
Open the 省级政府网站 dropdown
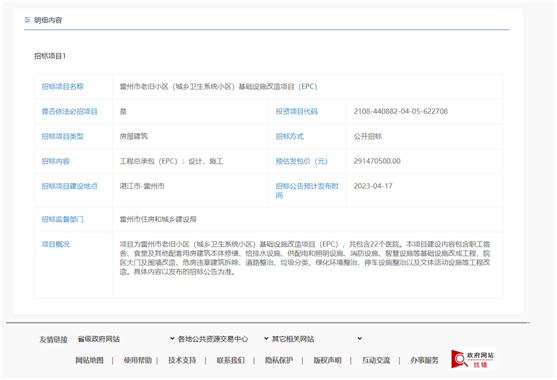[126, 339]
